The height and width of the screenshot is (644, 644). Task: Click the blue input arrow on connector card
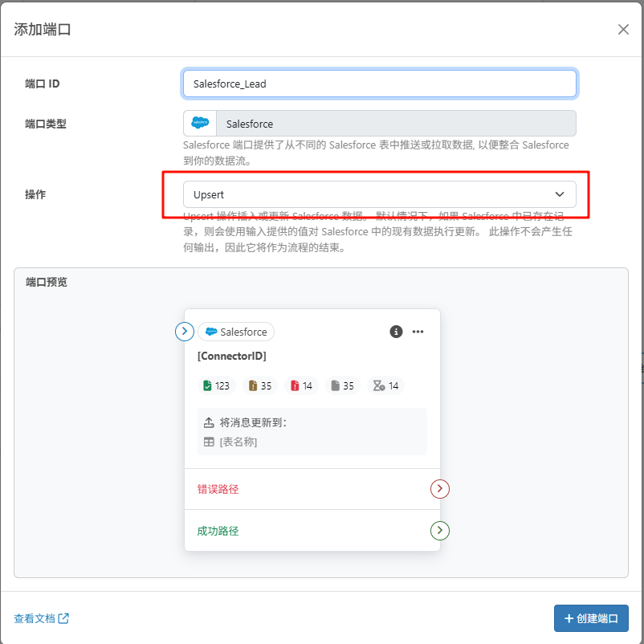(x=185, y=331)
